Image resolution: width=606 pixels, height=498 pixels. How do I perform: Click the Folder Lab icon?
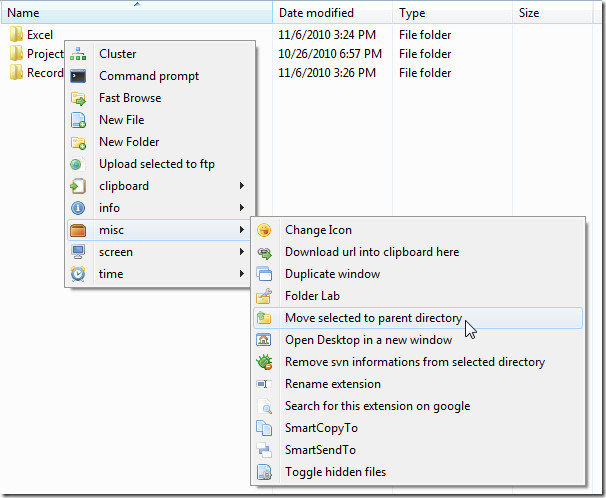click(x=264, y=296)
